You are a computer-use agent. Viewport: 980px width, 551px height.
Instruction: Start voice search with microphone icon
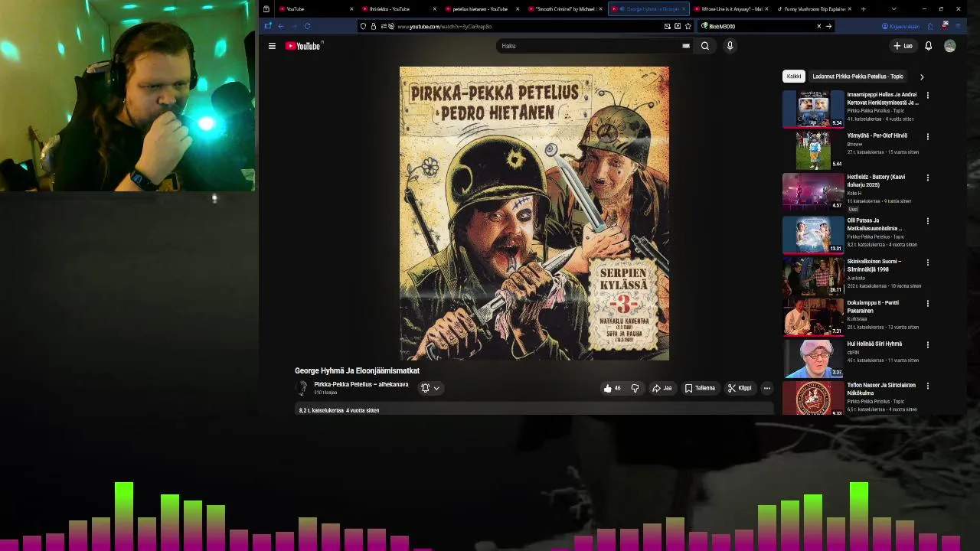730,46
